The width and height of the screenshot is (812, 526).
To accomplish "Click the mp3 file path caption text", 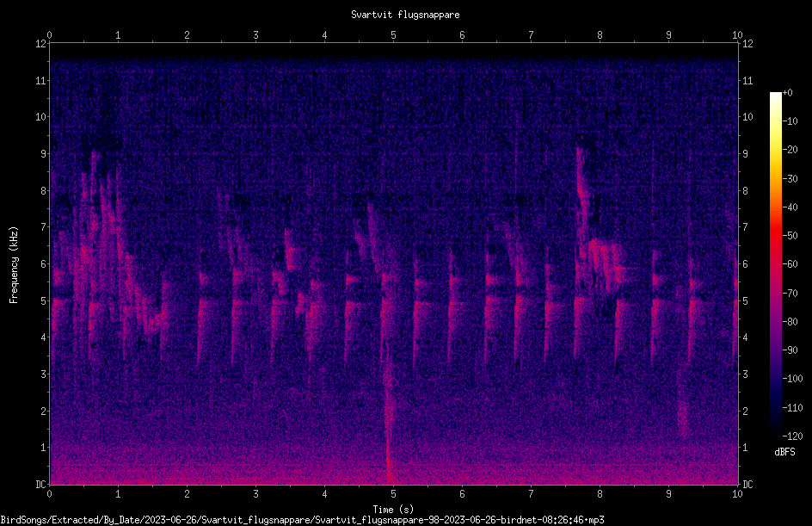I will pos(302,520).
